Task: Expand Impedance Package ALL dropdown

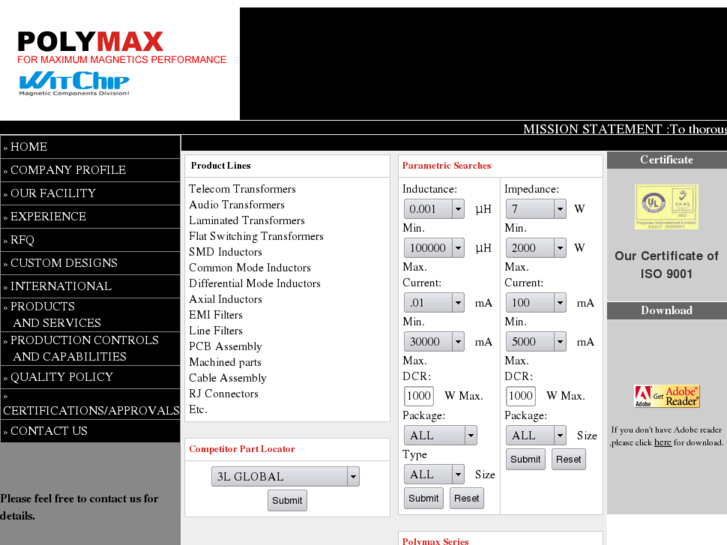Action: point(536,435)
